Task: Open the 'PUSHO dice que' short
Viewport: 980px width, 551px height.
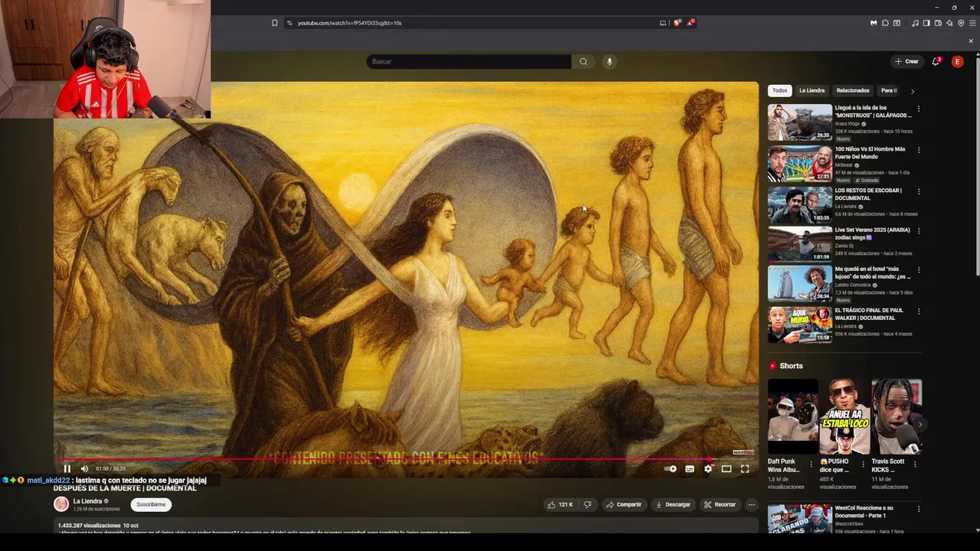Action: pos(844,417)
